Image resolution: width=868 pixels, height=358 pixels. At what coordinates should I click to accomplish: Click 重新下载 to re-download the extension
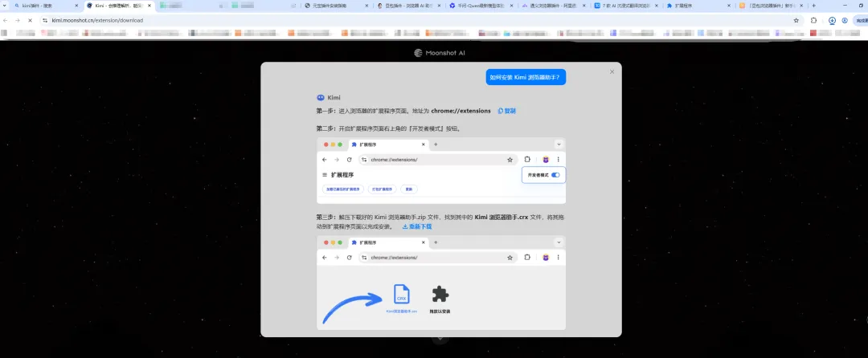coord(417,226)
